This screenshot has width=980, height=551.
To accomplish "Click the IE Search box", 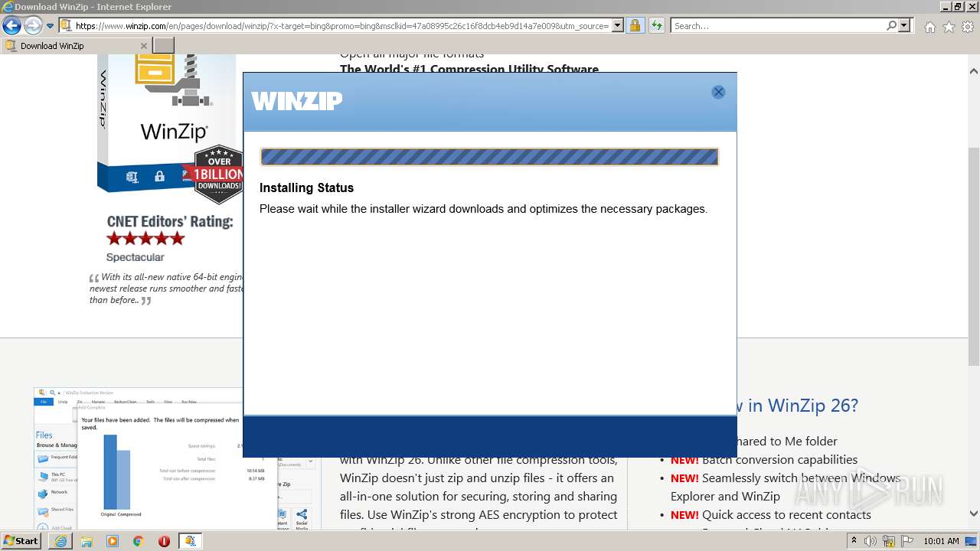I will point(778,26).
